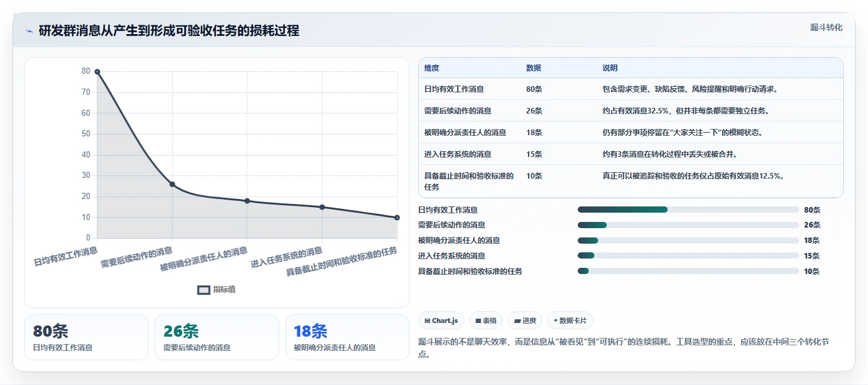
Task: Click the table cell 需要后续动作的消息
Action: tap(458, 111)
